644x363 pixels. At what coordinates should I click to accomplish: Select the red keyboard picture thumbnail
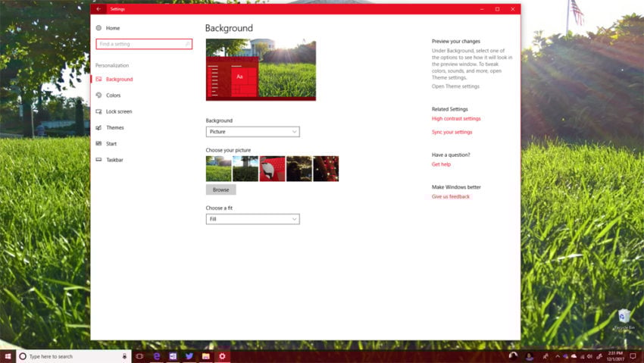272,169
